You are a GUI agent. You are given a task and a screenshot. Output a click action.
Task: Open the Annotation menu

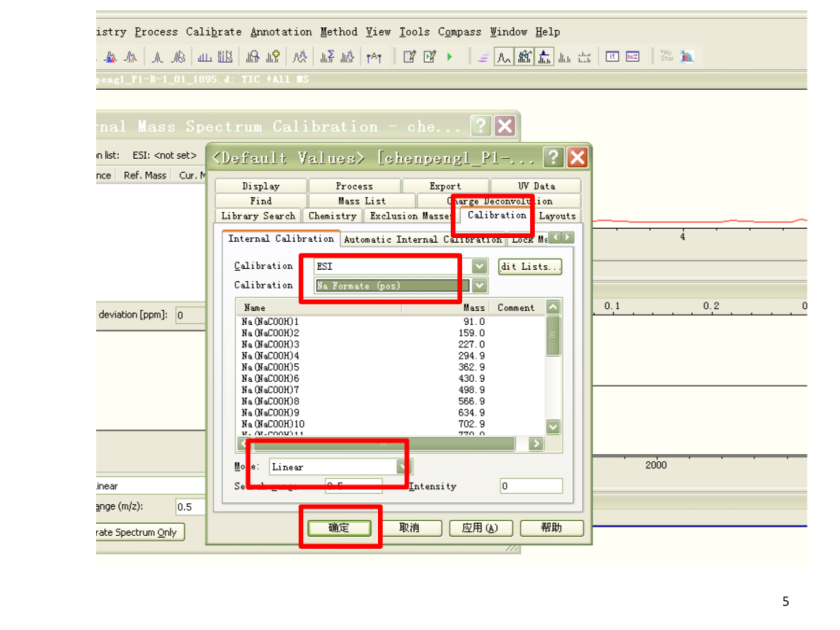click(281, 32)
